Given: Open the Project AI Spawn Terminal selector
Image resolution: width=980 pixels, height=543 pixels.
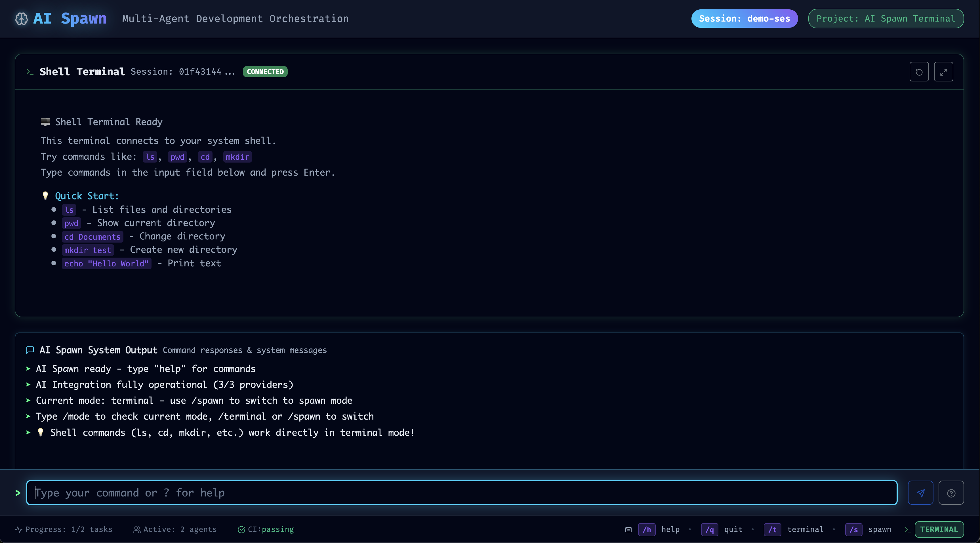Looking at the screenshot, I should click(x=886, y=19).
